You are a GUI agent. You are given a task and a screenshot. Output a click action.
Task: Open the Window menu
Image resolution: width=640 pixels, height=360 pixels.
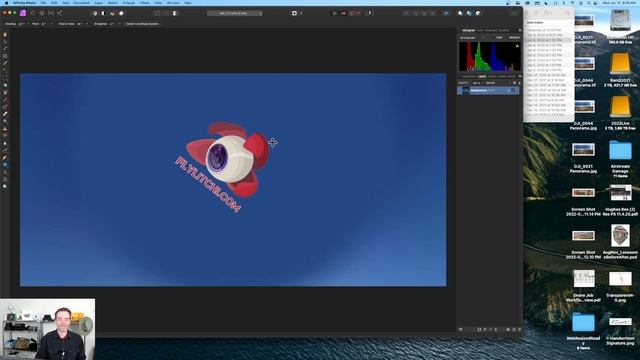point(173,3)
